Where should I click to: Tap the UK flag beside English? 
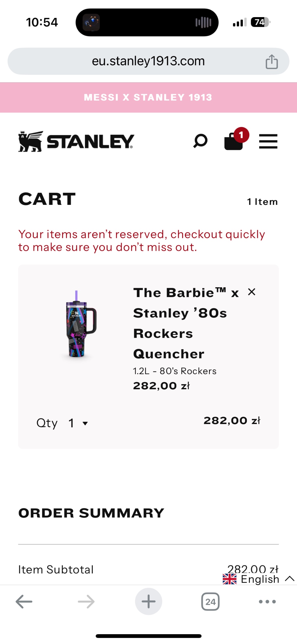(229, 579)
